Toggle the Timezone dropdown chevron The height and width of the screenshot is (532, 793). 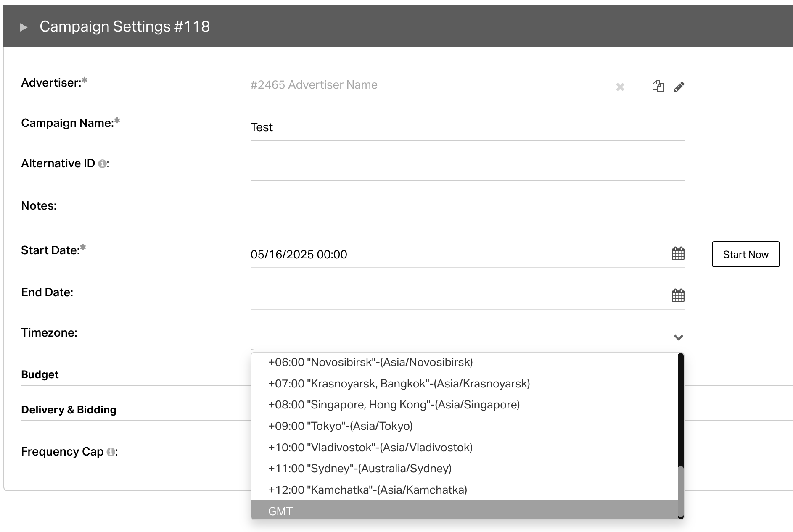click(x=678, y=337)
